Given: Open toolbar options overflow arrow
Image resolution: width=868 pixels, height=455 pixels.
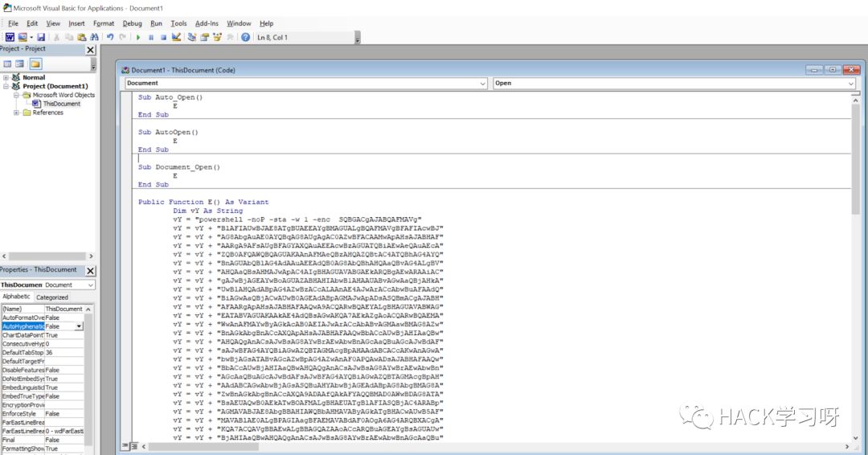Looking at the screenshot, I should point(358,38).
